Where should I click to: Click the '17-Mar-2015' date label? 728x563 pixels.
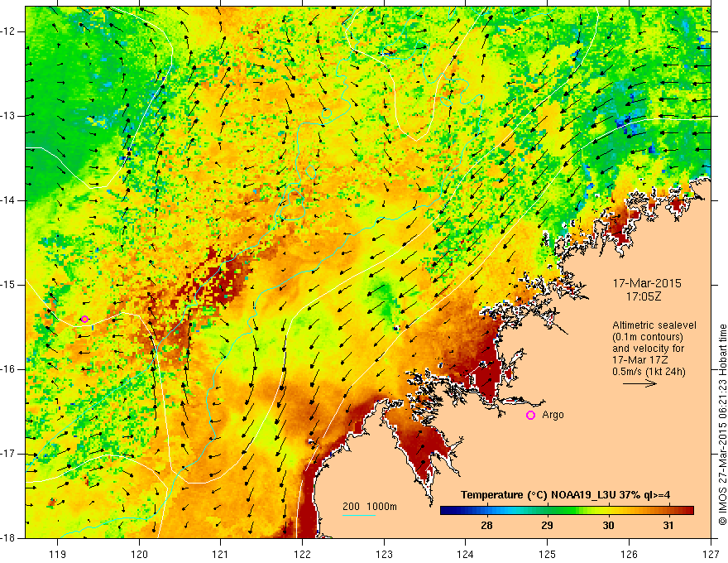point(647,283)
